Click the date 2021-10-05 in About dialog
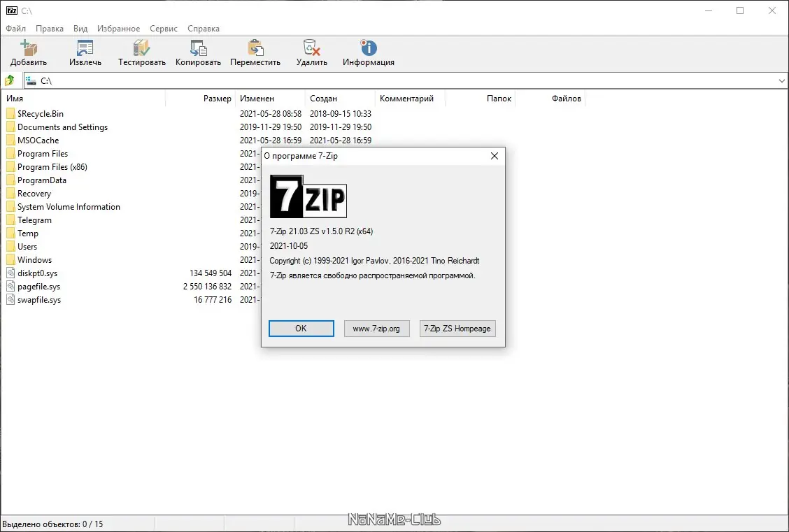Viewport: 789px width, 532px height. [289, 246]
